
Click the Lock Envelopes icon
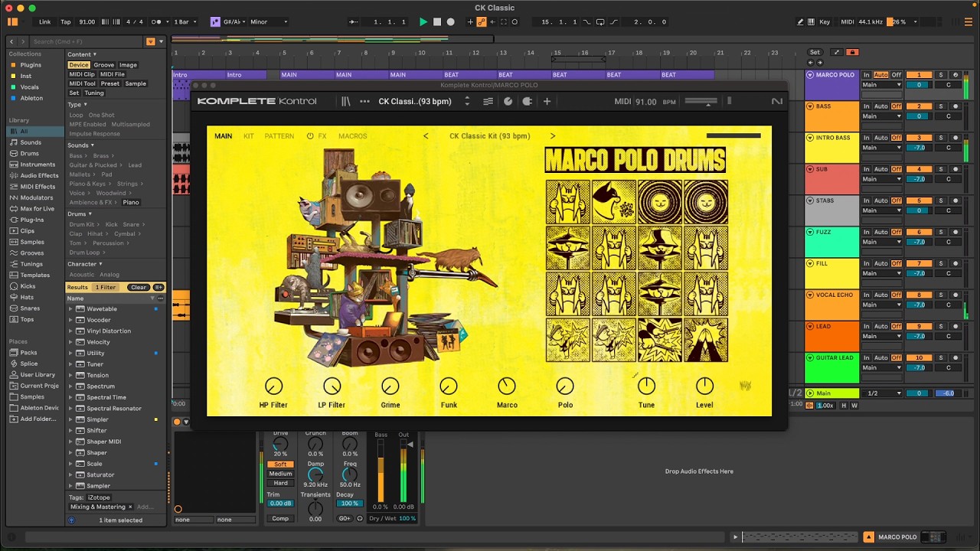[852, 52]
